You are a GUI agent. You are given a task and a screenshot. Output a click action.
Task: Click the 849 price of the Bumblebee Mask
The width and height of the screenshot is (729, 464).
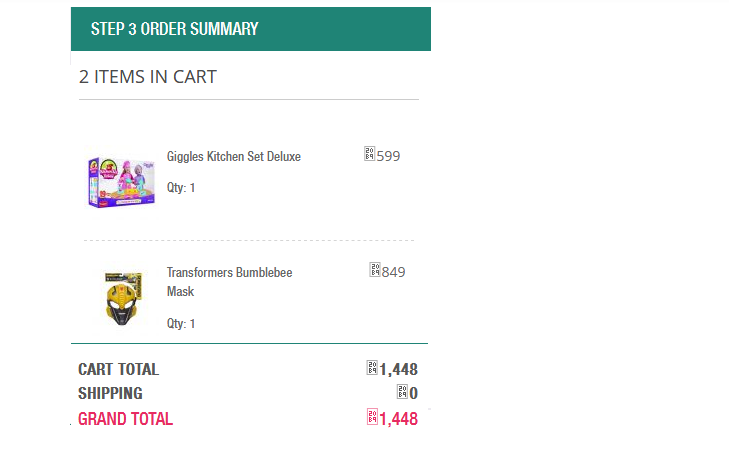(x=394, y=272)
